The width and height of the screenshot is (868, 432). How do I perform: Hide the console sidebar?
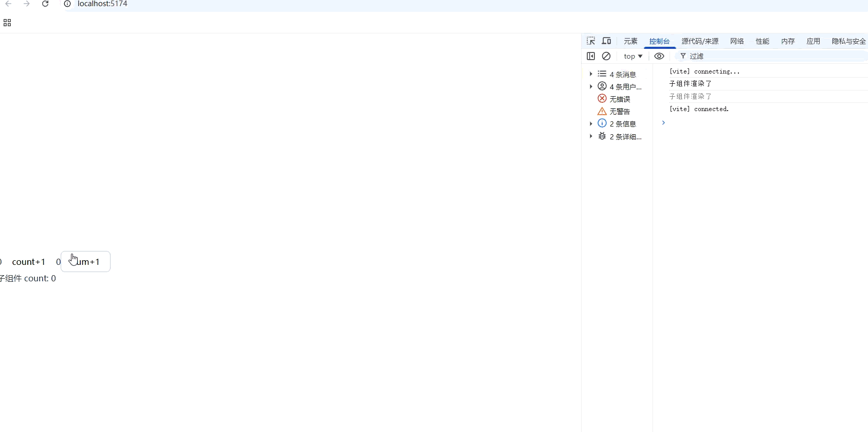[x=591, y=56]
